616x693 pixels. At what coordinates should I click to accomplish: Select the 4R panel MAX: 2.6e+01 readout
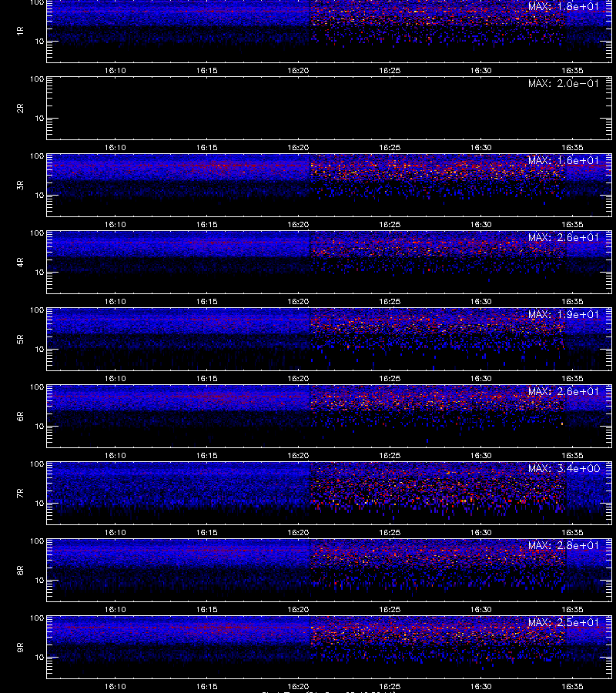564,237
